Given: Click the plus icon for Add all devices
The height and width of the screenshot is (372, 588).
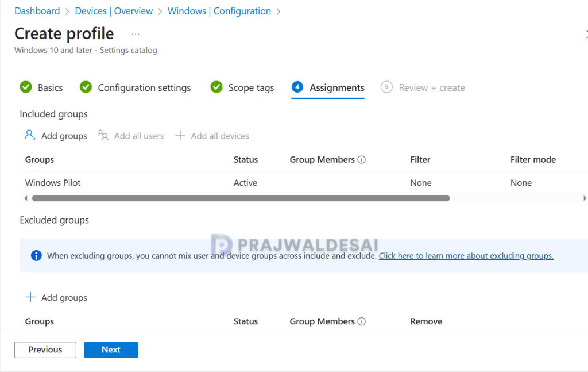Looking at the screenshot, I should coord(180,135).
